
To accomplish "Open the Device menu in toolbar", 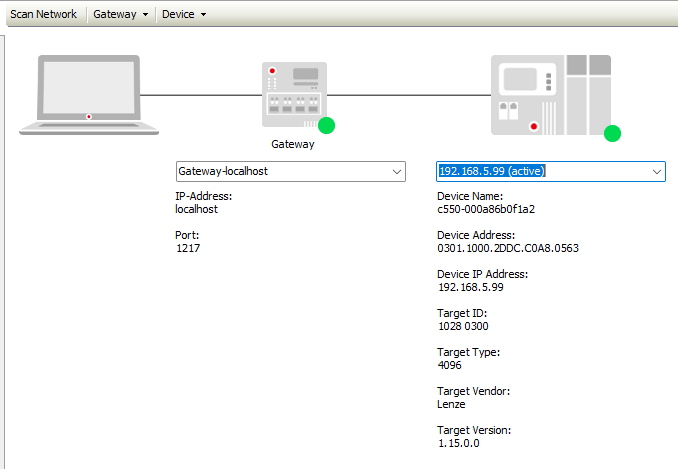I will coord(183,14).
